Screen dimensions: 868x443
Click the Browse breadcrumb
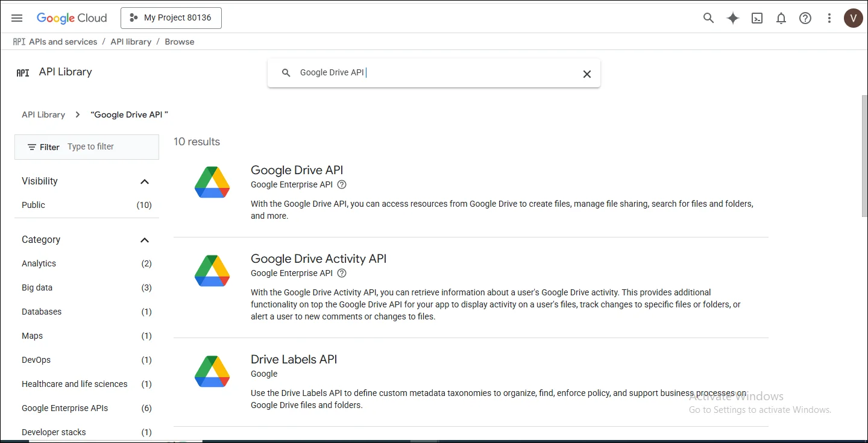(x=180, y=42)
